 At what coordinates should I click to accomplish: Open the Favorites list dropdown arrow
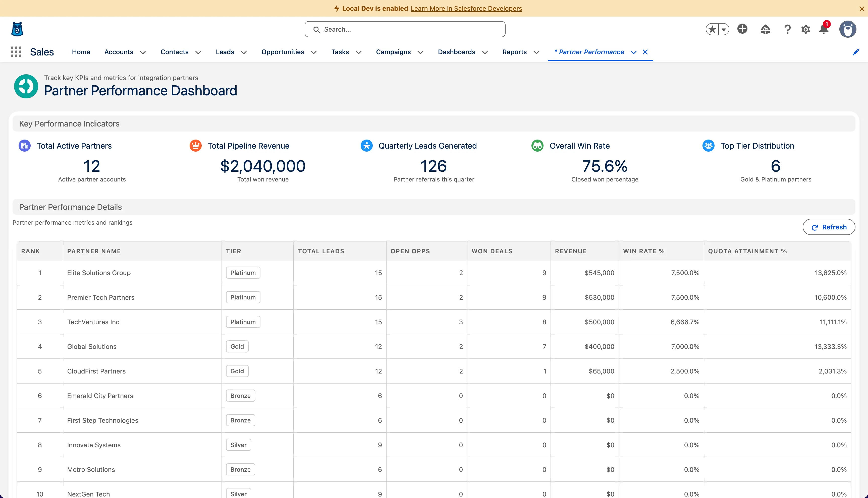click(724, 29)
